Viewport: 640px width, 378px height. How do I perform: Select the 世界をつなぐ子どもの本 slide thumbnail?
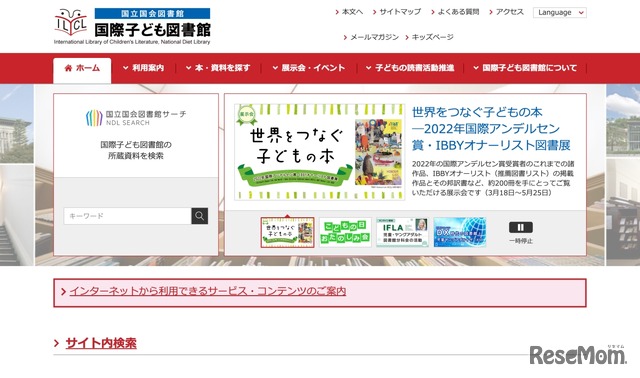pyautogui.click(x=287, y=232)
